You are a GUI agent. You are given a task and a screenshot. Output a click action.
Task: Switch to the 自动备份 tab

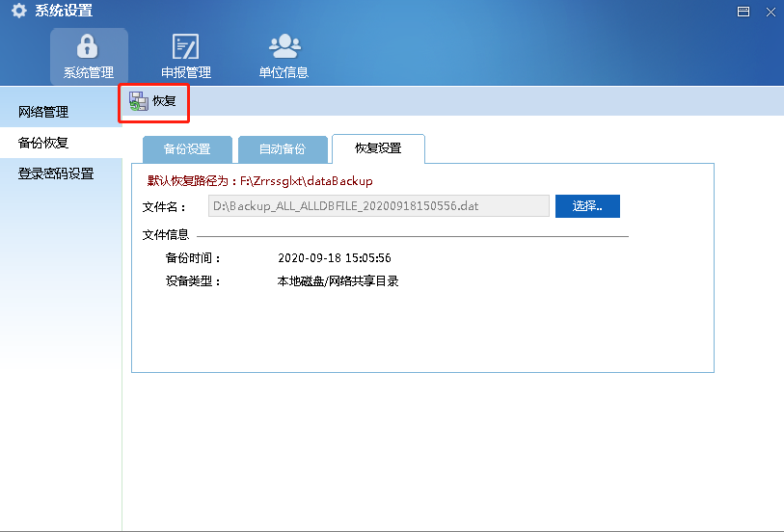pos(283,149)
